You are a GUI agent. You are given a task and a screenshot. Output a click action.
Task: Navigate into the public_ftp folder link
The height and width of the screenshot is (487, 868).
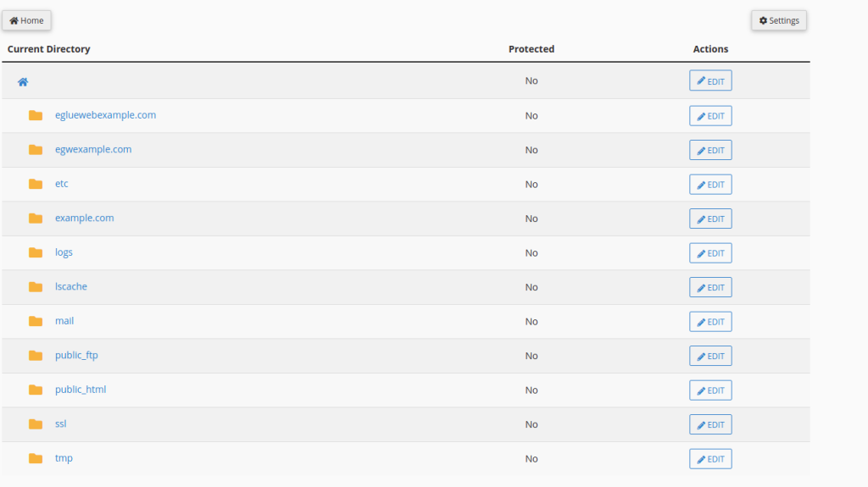(x=76, y=355)
